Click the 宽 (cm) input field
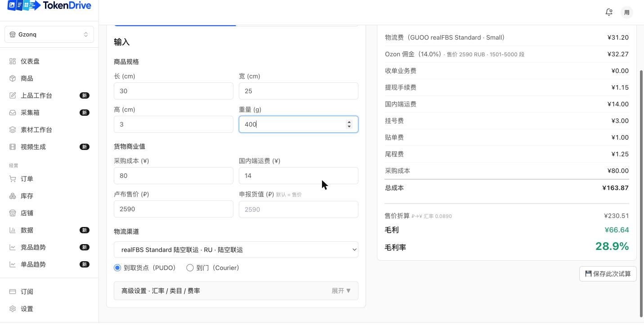The image size is (644, 331). tap(299, 91)
